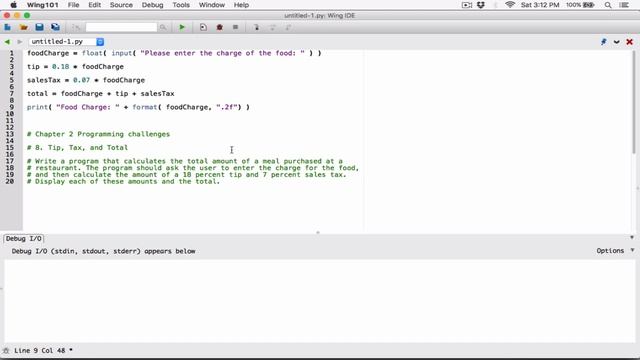Click the red bug debug icon
The height and width of the screenshot is (360, 640).
(x=220, y=27)
